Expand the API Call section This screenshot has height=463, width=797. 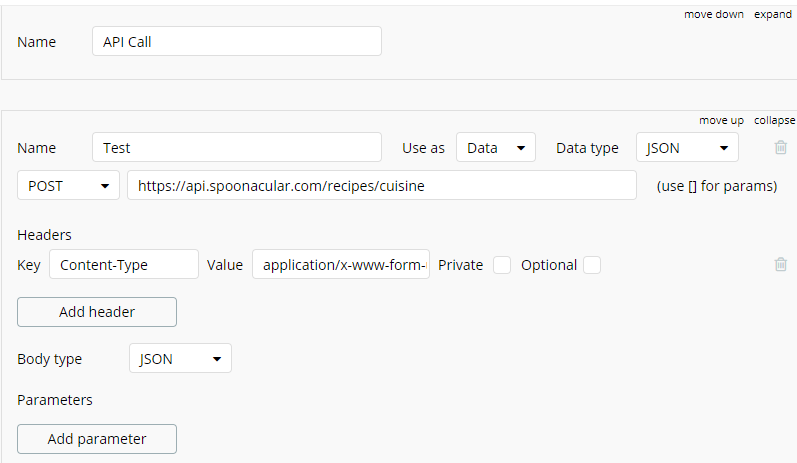click(x=773, y=14)
